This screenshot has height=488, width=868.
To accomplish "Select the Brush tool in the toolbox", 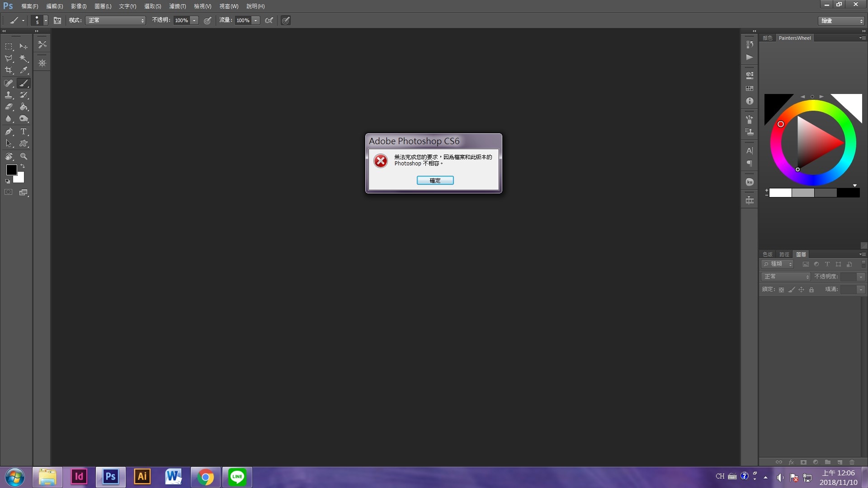I will click(24, 83).
